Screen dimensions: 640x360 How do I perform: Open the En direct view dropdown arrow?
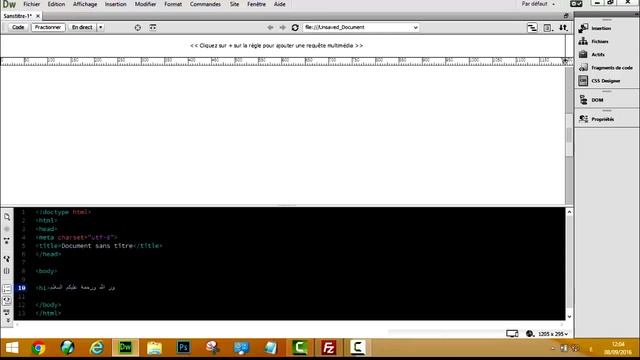100,27
